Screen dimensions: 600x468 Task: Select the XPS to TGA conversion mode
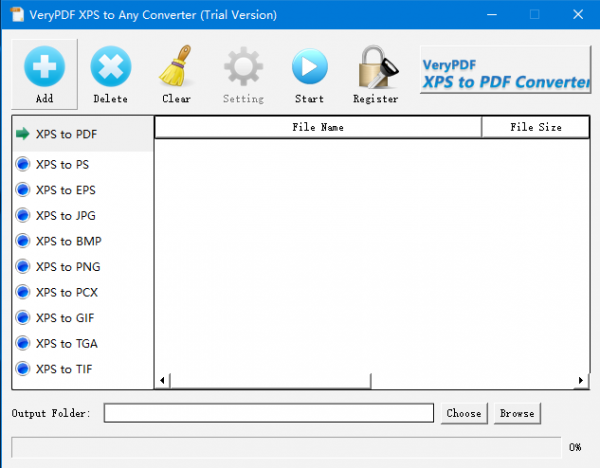83,344
